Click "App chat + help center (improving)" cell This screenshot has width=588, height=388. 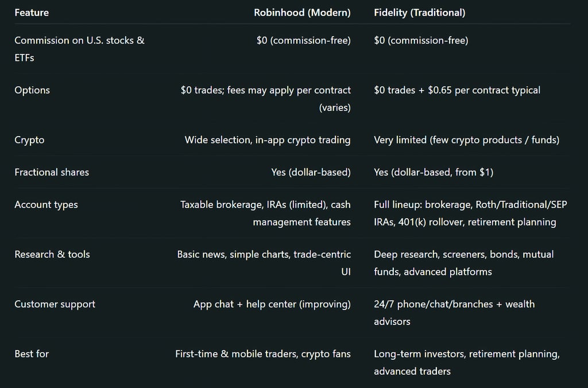(272, 304)
